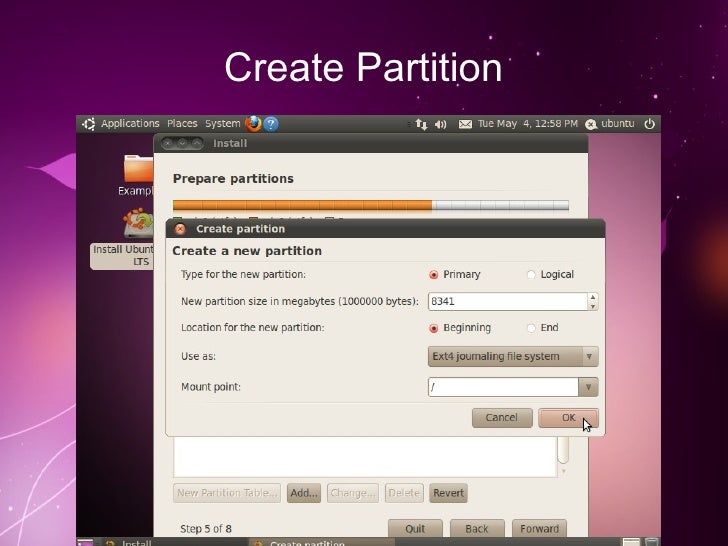This screenshot has height=546, width=728.
Task: Click the 'Prepare partitions' heading
Action: point(233,179)
